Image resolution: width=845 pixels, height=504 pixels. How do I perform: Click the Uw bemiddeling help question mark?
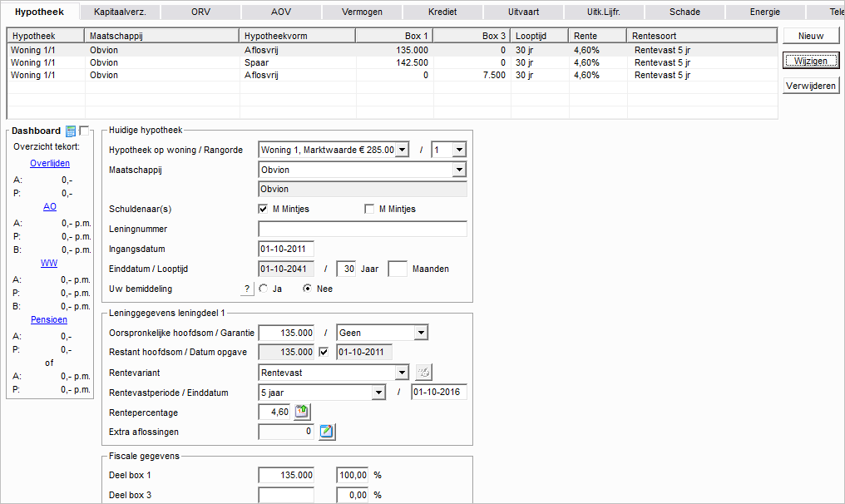247,289
